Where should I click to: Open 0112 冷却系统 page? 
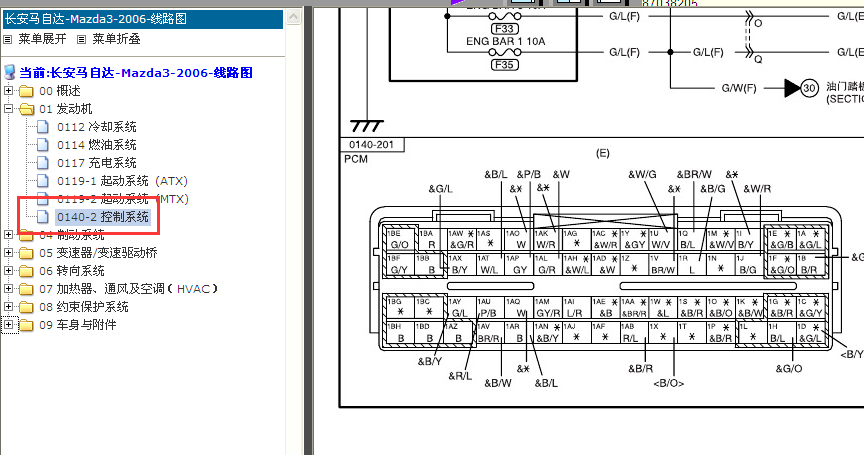[97, 127]
